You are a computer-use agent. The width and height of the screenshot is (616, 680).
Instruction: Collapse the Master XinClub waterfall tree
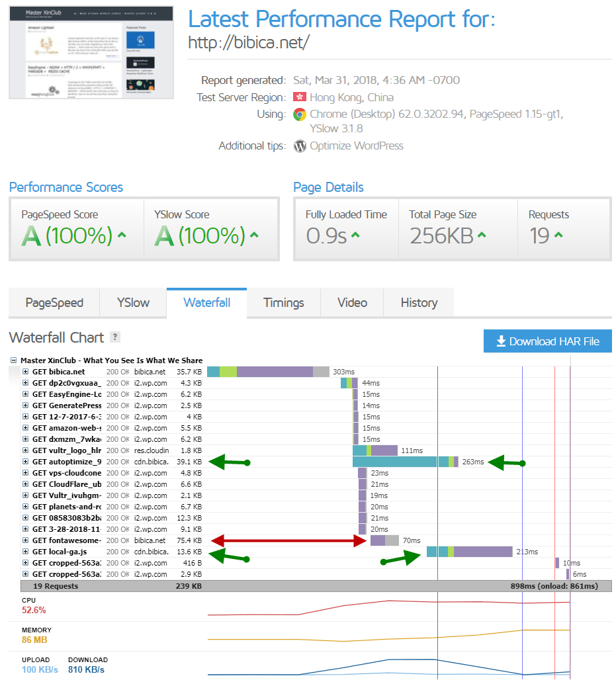(x=13, y=360)
